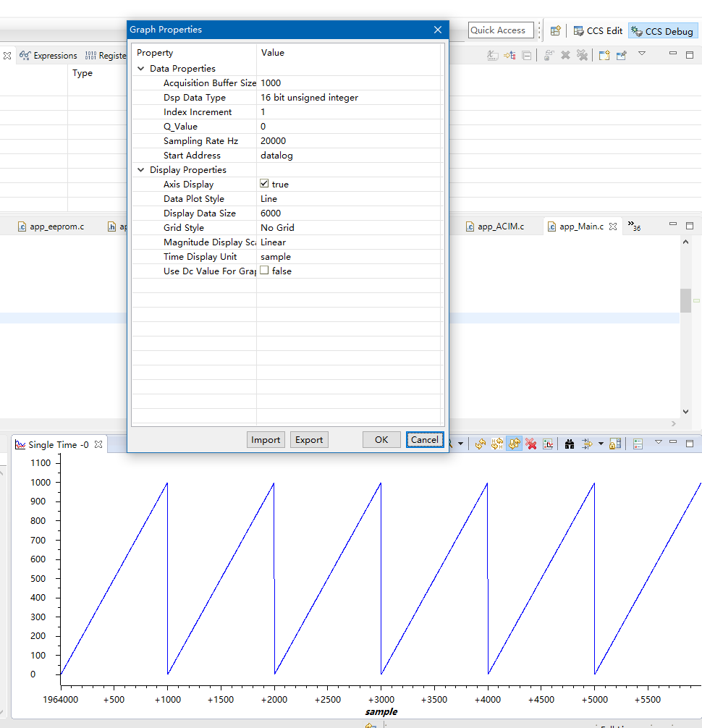Image resolution: width=702 pixels, height=728 pixels.
Task: Click the yellow arrow link icon in graph toolbar
Action: (587, 444)
